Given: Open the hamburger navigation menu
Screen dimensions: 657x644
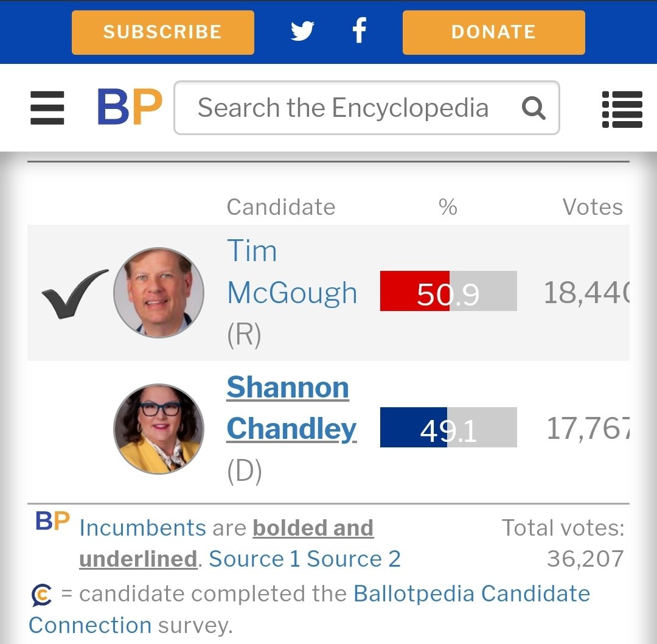Looking at the screenshot, I should [x=47, y=108].
